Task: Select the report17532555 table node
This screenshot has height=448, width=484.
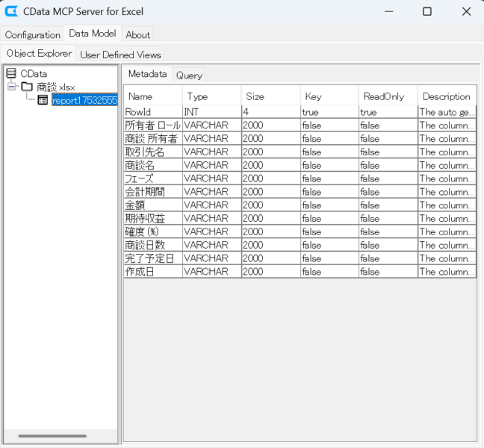Action: [84, 100]
